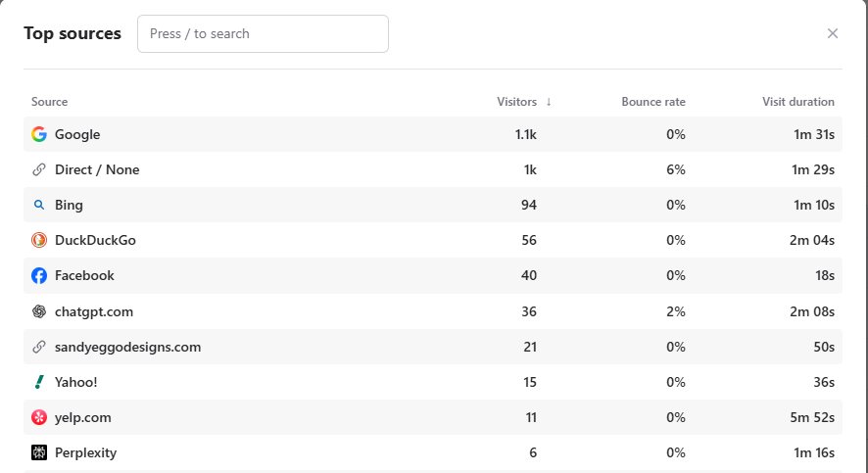
Task: Click Perplexity's 1m 16s duration
Action: (x=814, y=453)
